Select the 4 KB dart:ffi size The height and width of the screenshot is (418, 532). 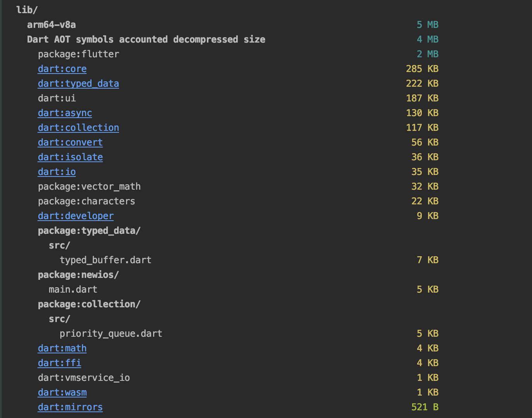[x=428, y=363]
